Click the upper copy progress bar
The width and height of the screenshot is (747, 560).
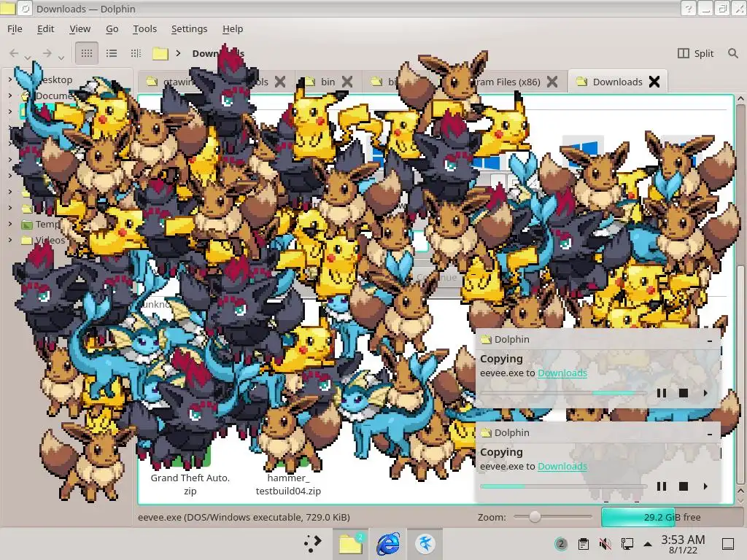click(563, 393)
